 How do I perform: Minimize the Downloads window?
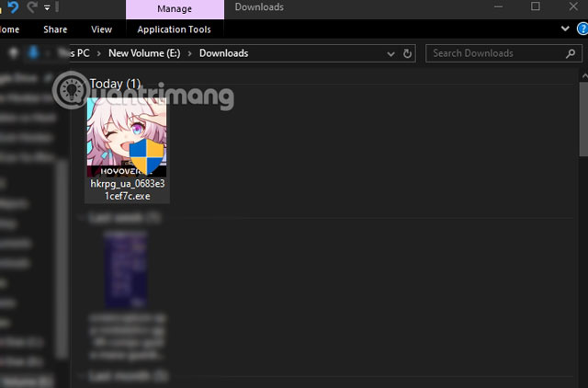[498, 6]
